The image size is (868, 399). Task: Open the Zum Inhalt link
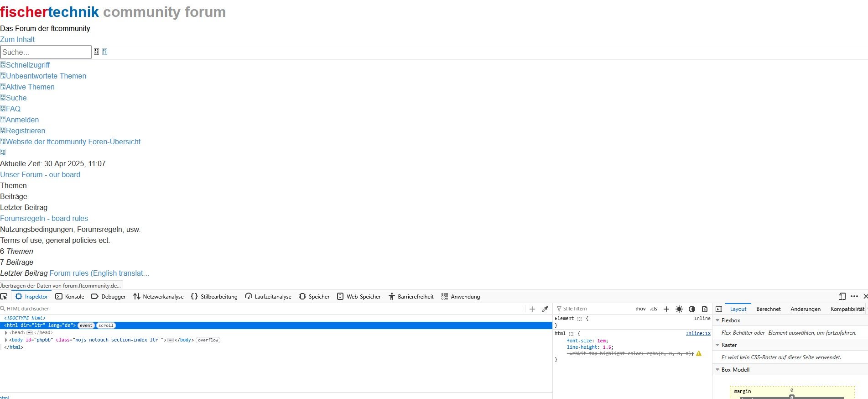click(x=17, y=39)
